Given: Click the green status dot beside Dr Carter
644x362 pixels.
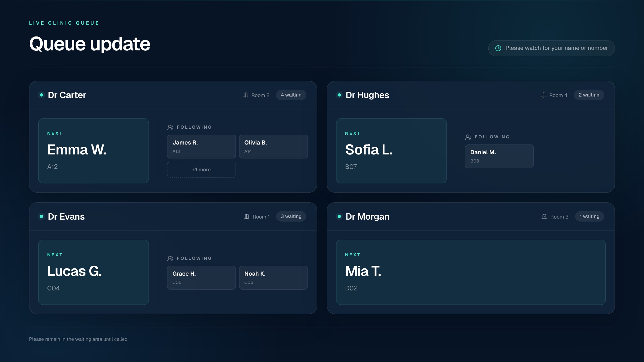Looking at the screenshot, I should 41,95.
